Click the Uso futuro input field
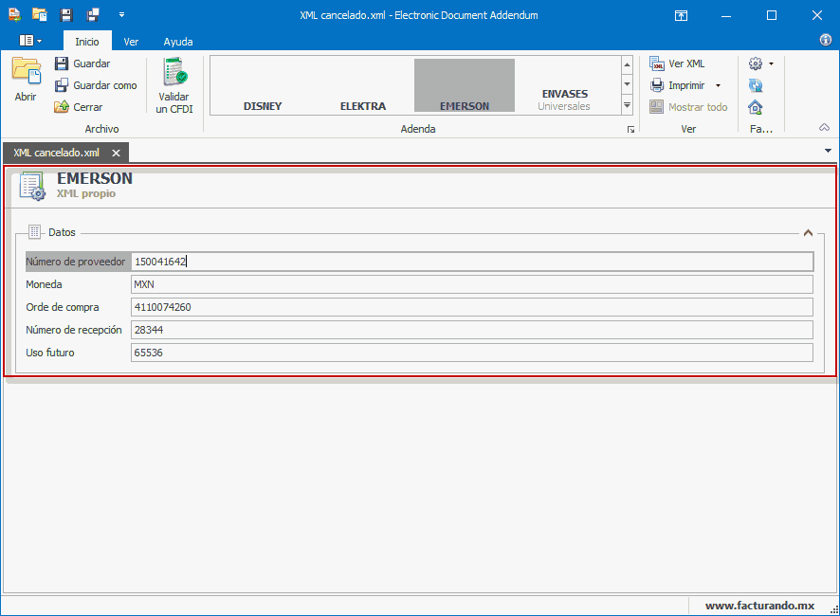 (x=472, y=353)
